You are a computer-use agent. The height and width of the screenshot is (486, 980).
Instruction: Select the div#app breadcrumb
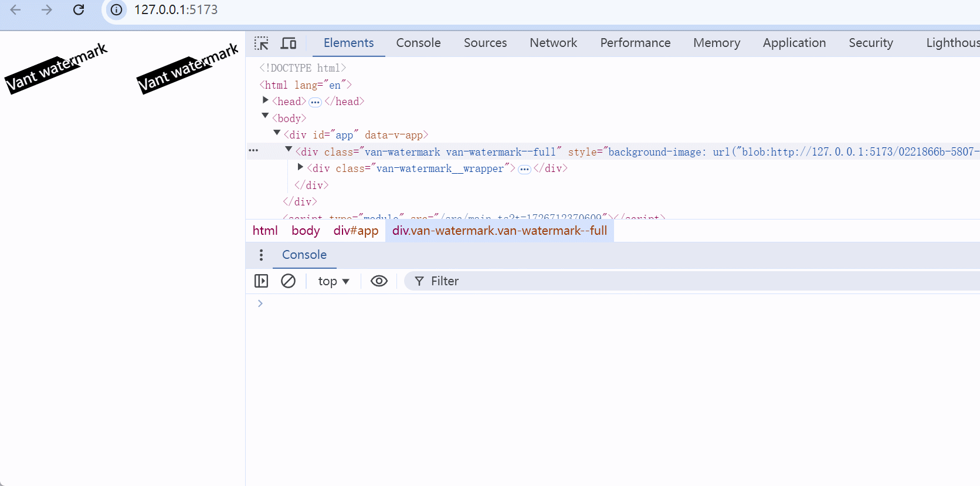pos(356,231)
